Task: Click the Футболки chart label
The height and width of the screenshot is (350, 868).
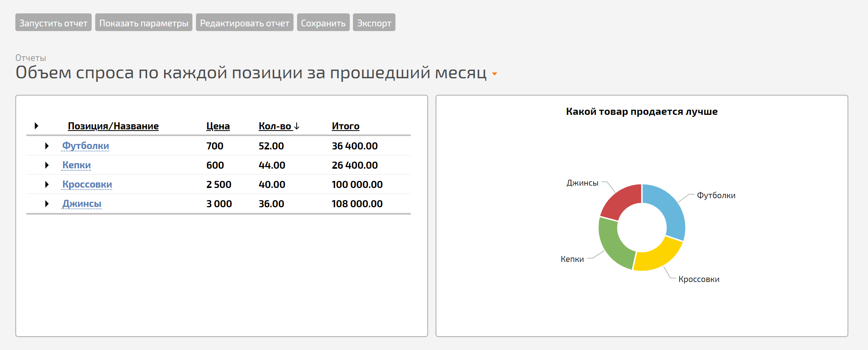Action: [x=716, y=195]
